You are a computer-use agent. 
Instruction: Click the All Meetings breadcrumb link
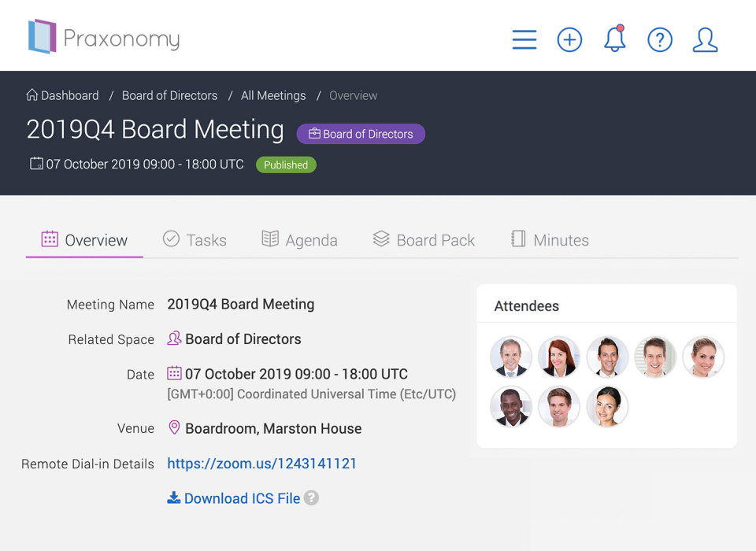tap(273, 94)
